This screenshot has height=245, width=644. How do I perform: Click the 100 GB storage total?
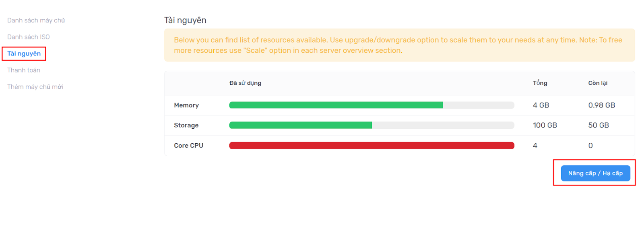(545, 125)
